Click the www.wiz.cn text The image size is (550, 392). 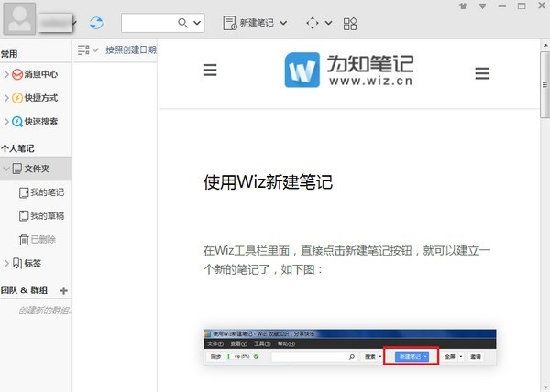pyautogui.click(x=370, y=82)
